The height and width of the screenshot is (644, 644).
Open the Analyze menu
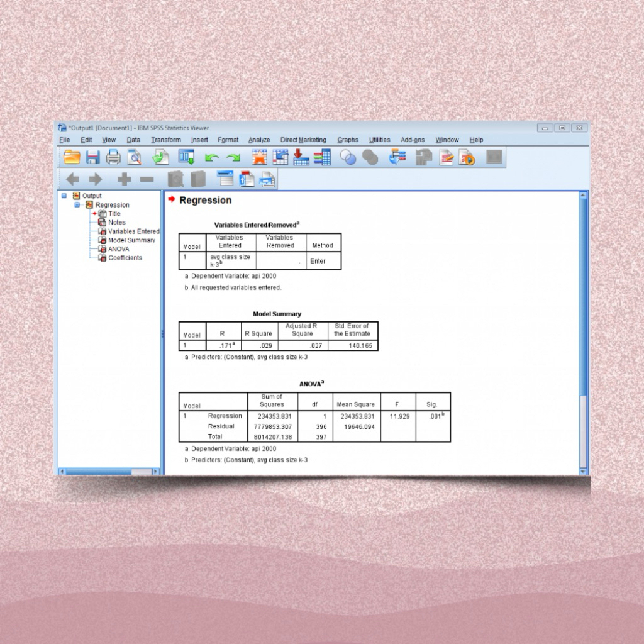(259, 140)
